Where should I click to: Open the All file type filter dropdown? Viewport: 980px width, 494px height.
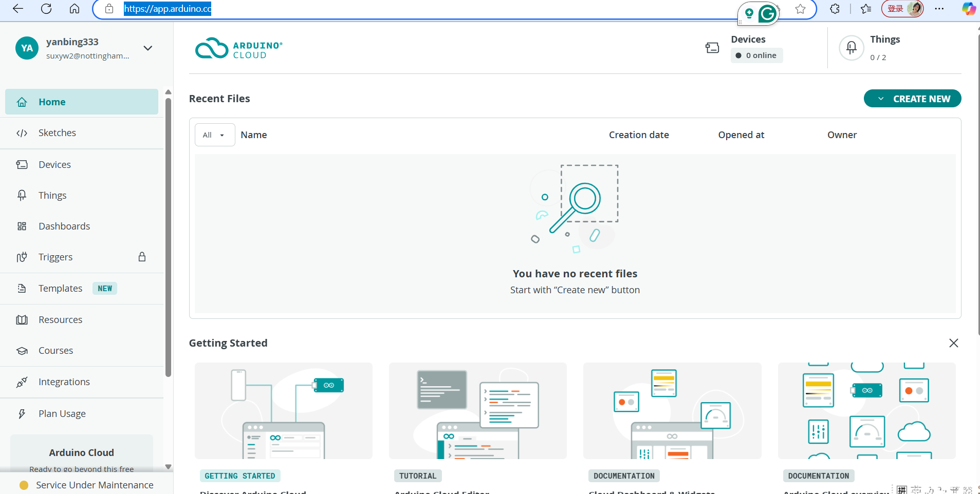click(215, 135)
